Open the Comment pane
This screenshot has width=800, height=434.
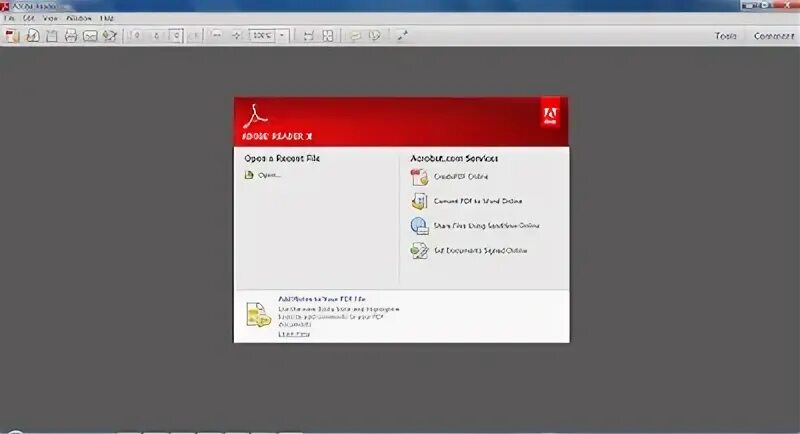(x=773, y=36)
